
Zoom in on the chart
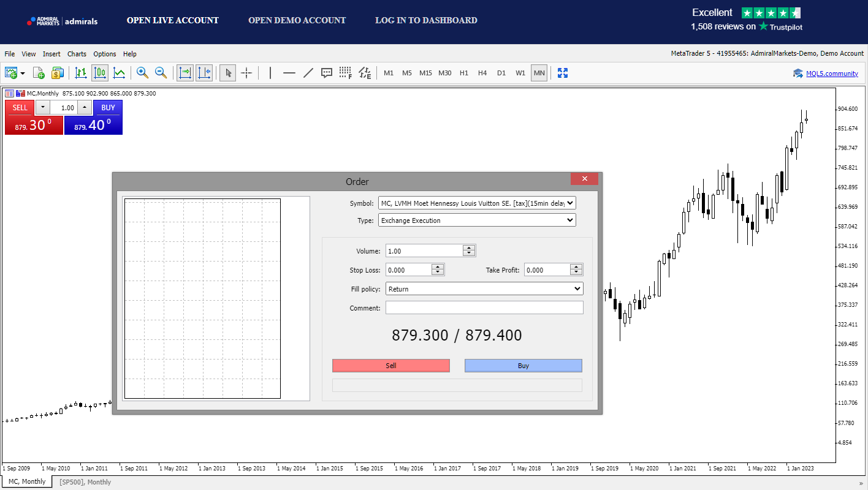pyautogui.click(x=142, y=73)
